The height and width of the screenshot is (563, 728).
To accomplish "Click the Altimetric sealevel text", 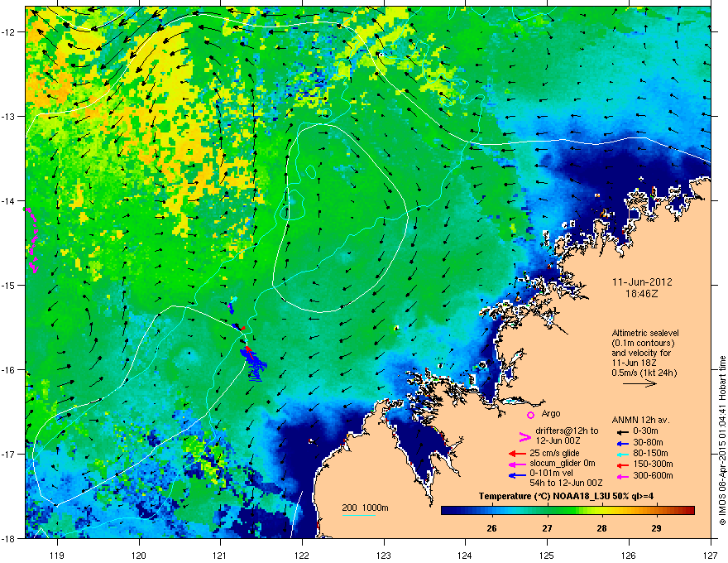I will coord(645,334).
